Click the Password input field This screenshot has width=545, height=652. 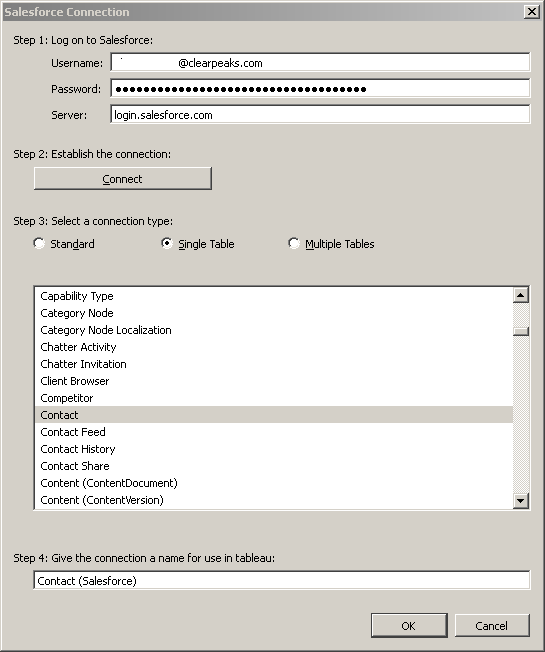click(320, 89)
